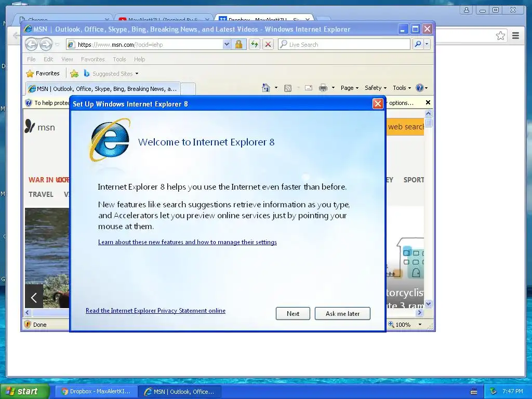Open the zoom level dropdown arrow

(420, 324)
